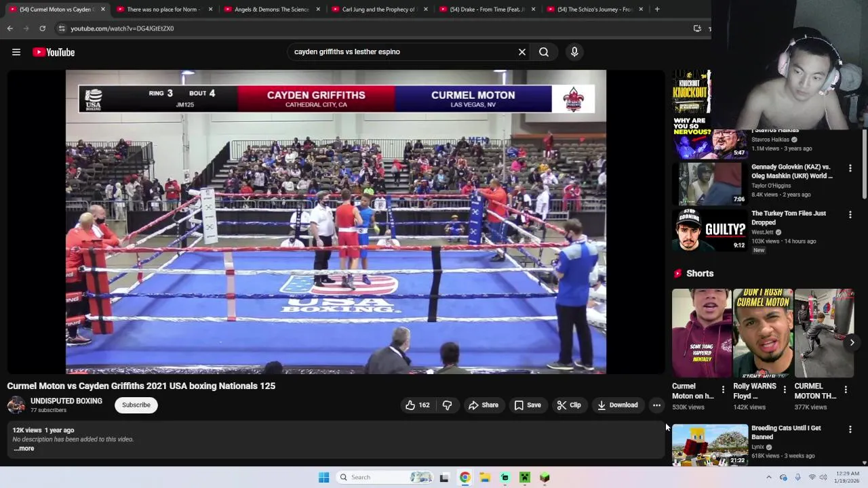Screen dimensions: 868x488
Task: Reload the page
Action: 42,28
